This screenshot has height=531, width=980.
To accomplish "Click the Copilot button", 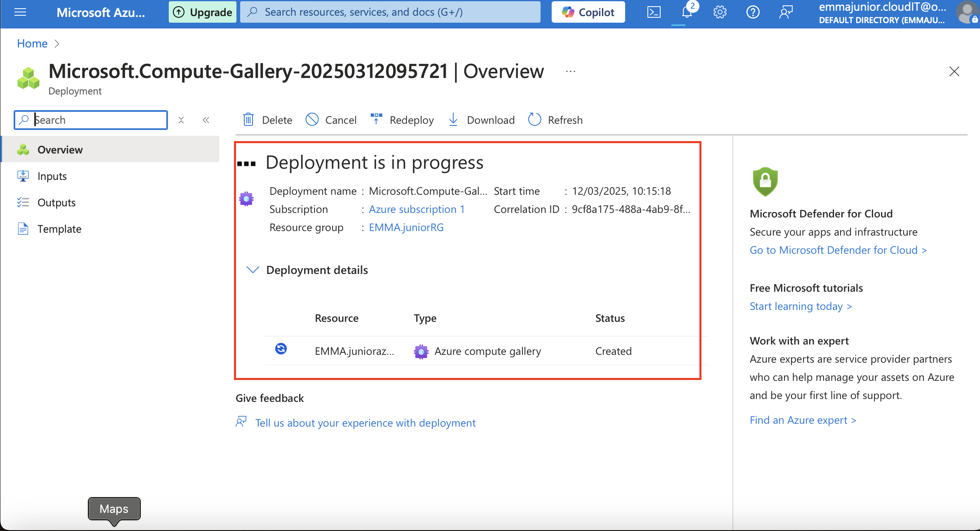I will [588, 12].
